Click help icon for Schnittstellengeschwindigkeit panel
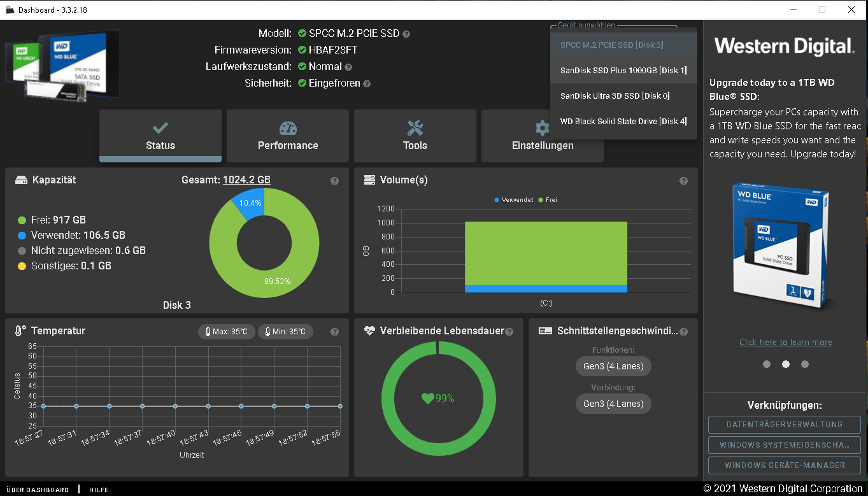 (x=683, y=332)
